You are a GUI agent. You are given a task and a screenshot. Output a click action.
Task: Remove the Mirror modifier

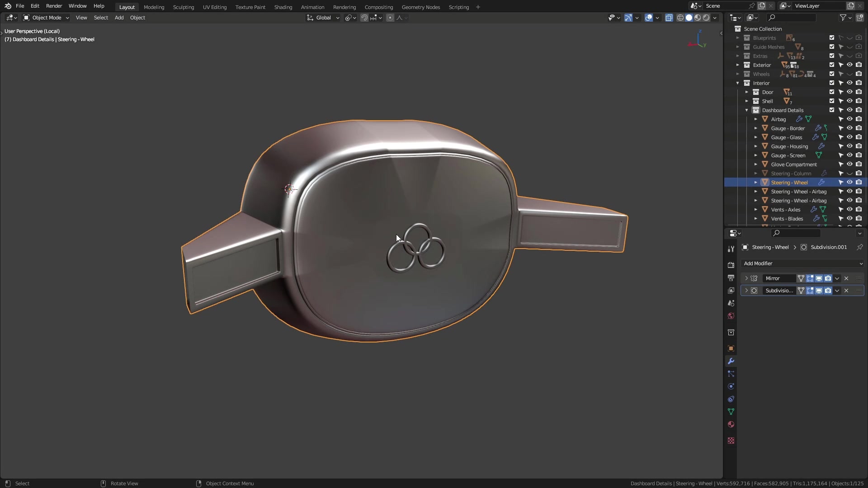pos(846,278)
